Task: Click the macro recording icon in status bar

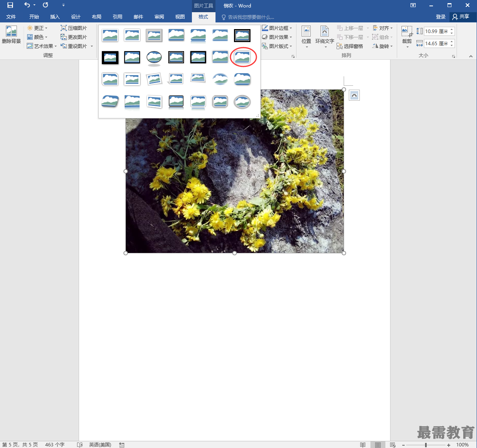Action: 122,445
